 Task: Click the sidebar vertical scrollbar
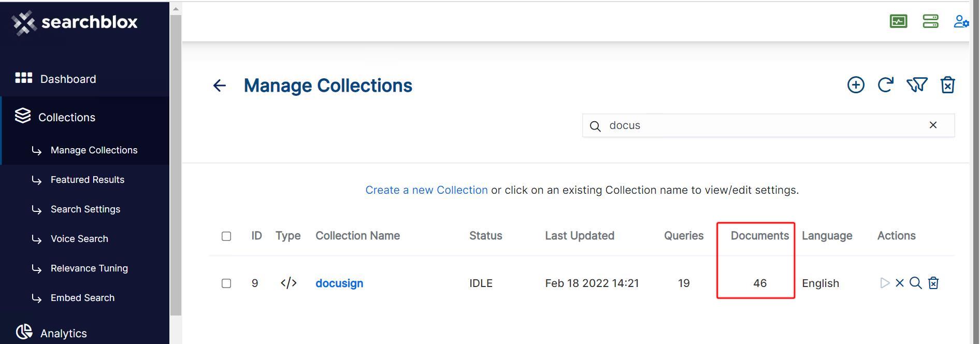pyautogui.click(x=176, y=165)
